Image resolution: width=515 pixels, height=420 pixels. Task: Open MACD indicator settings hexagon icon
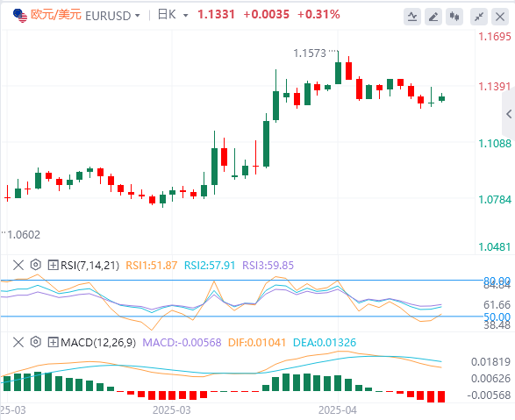[35, 342]
